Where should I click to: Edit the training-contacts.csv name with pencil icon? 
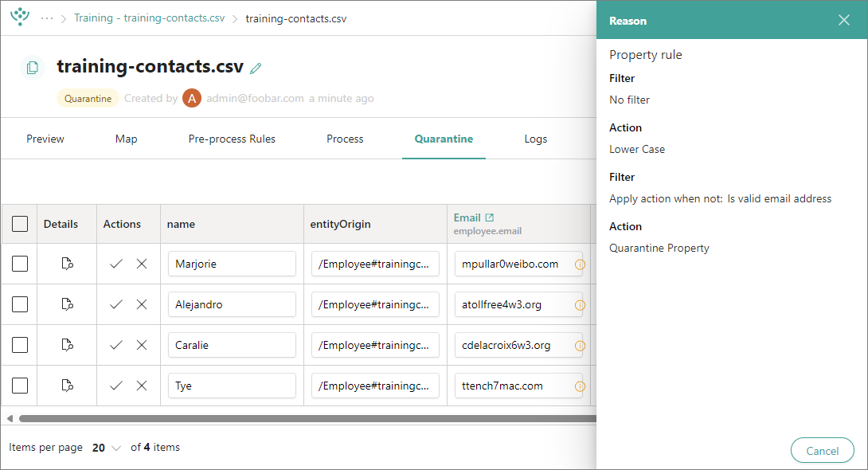click(x=256, y=69)
